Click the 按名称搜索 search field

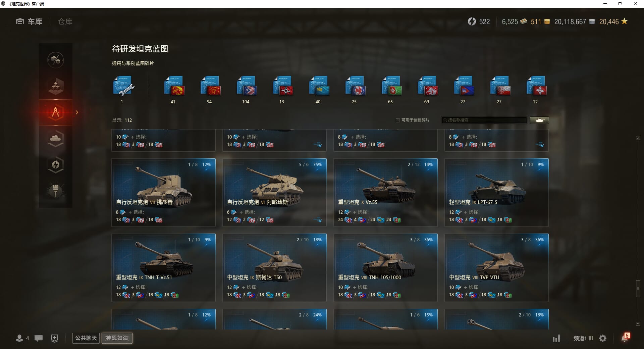point(484,120)
